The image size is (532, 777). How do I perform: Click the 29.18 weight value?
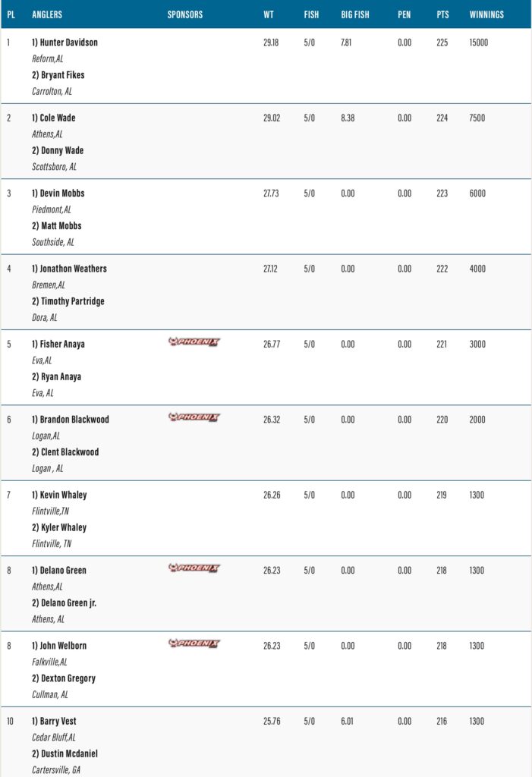[x=271, y=42]
